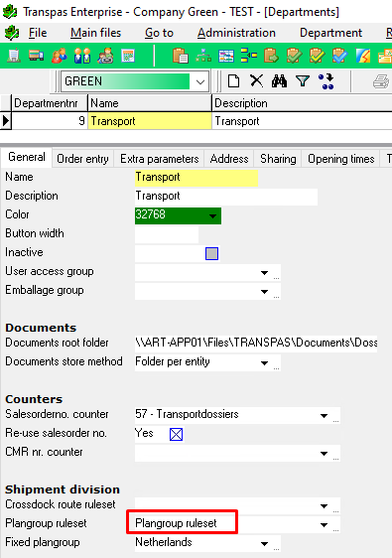The image size is (392, 558).
Task: Open the Go to menu
Action: point(159,33)
